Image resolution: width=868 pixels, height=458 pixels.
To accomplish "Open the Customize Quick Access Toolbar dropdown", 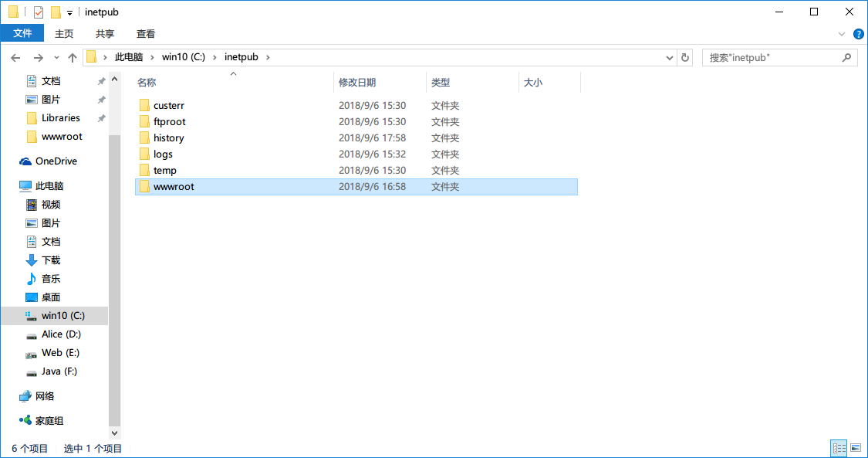I will pos(69,12).
